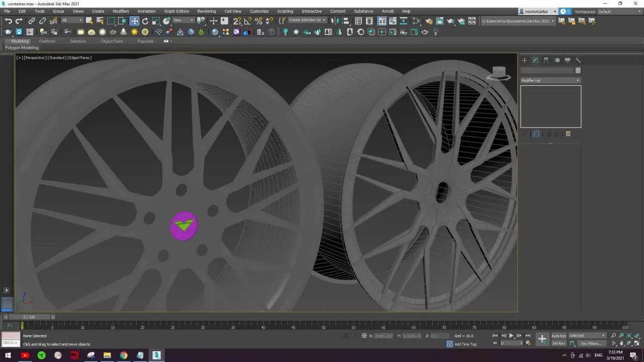644x362 pixels.
Task: Click the Redo arrow icon
Action: 19,21
